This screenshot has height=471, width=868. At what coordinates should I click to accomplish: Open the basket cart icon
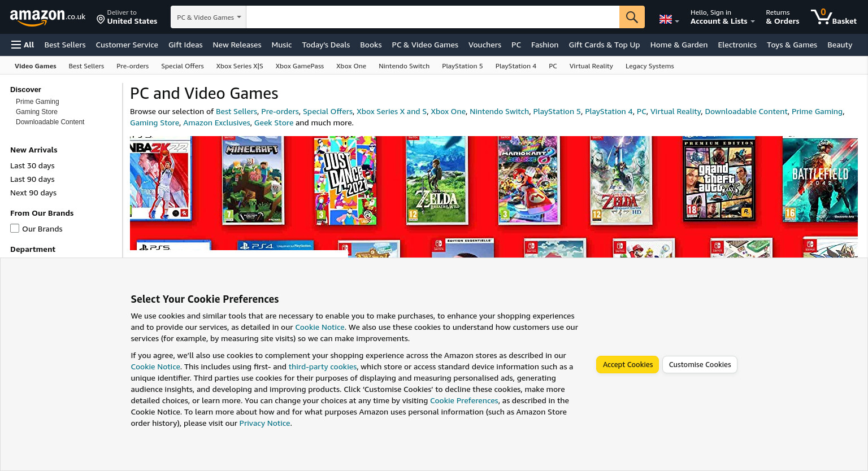click(x=834, y=17)
